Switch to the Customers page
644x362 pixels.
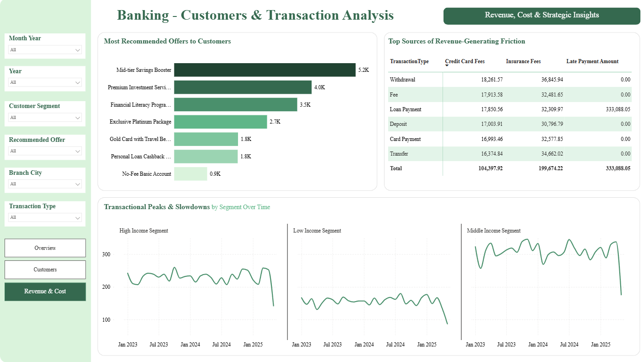click(45, 270)
